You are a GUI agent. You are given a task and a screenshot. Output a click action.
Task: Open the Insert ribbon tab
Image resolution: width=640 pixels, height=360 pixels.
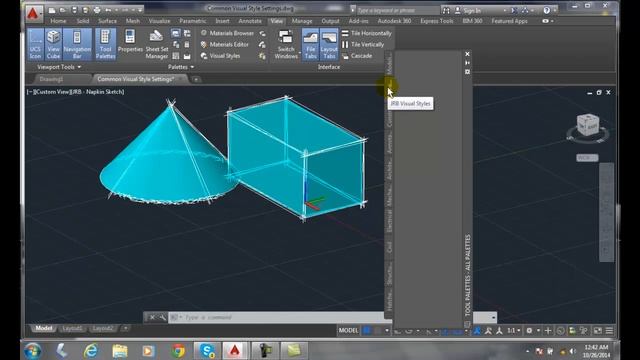pos(222,21)
